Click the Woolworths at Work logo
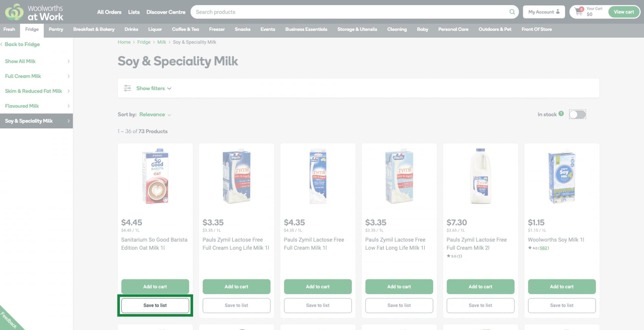 34,12
